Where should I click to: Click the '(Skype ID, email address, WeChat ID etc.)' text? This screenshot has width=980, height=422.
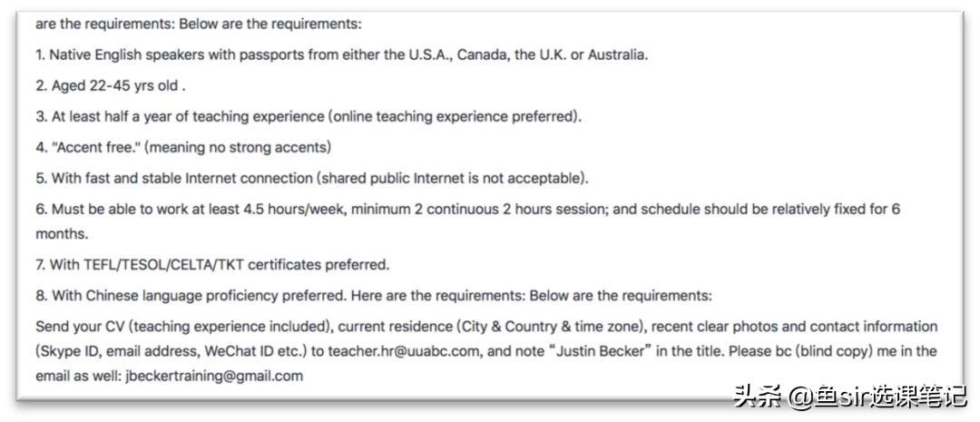click(x=170, y=350)
